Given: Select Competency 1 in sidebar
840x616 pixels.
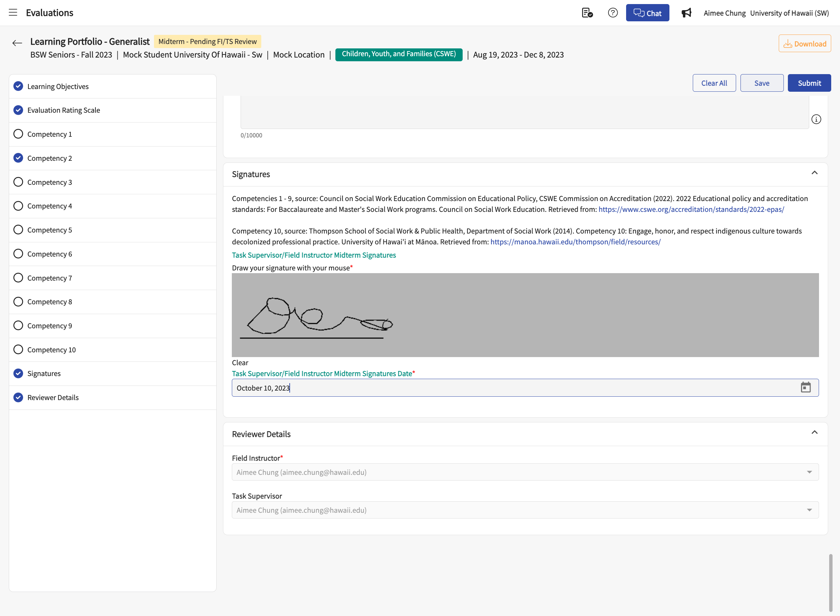Looking at the screenshot, I should click(113, 134).
